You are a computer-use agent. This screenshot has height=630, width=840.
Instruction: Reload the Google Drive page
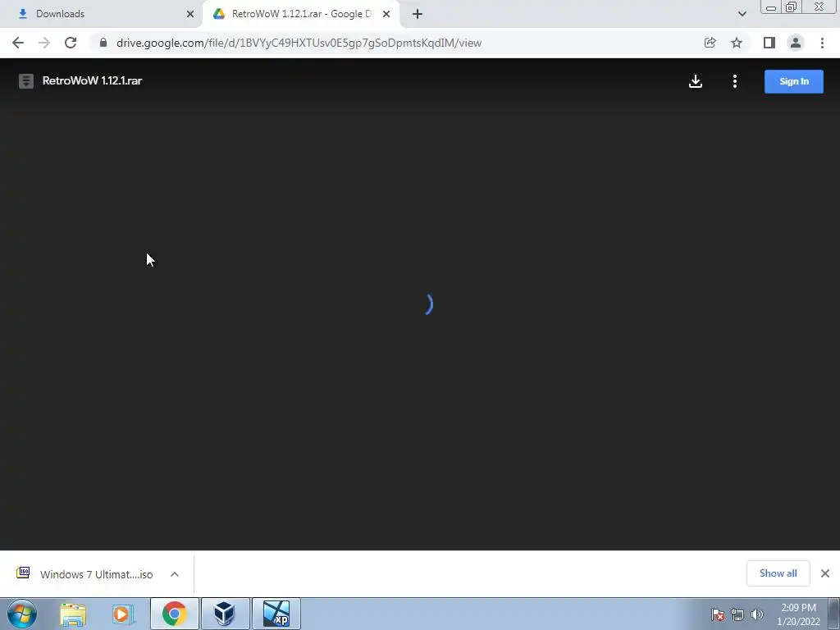71,43
